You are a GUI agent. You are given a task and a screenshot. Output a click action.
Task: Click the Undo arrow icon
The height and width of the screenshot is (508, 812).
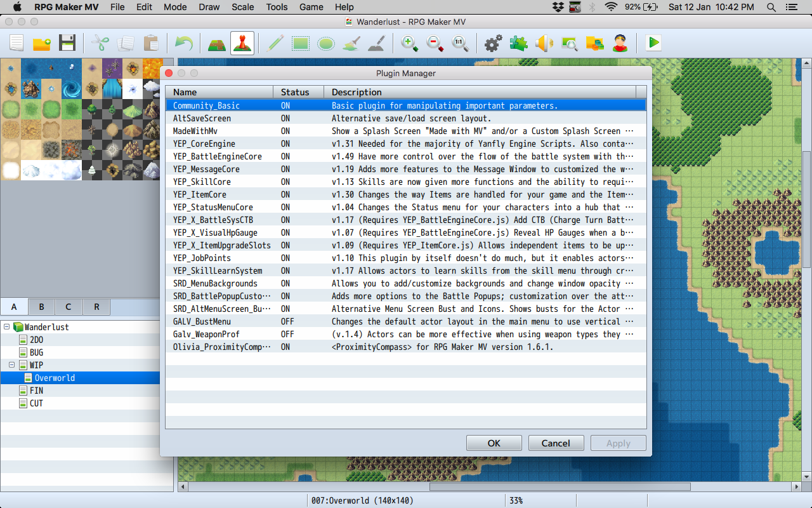point(184,43)
